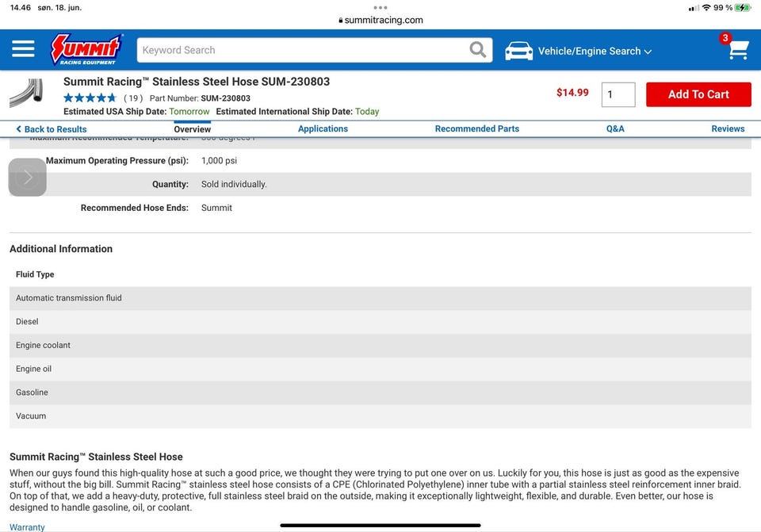Viewport: 761px width, 532px height.
Task: Click Add To Cart button
Action: (698, 94)
